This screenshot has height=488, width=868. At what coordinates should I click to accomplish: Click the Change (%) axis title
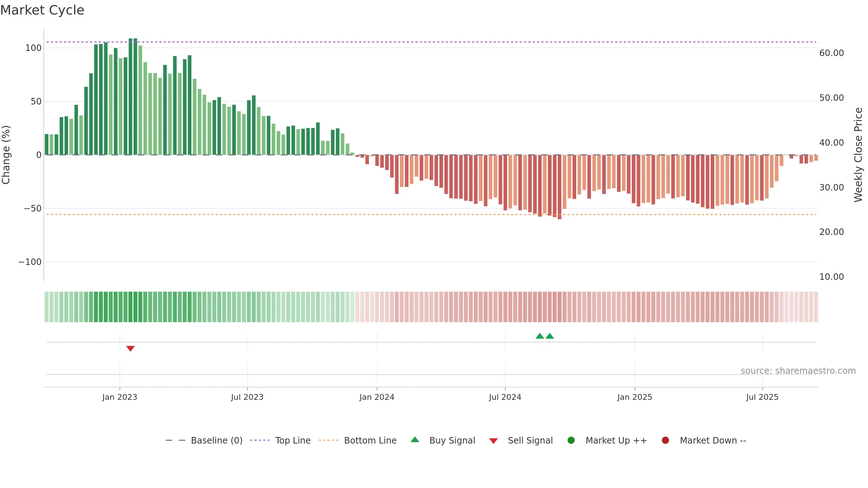tap(6, 155)
